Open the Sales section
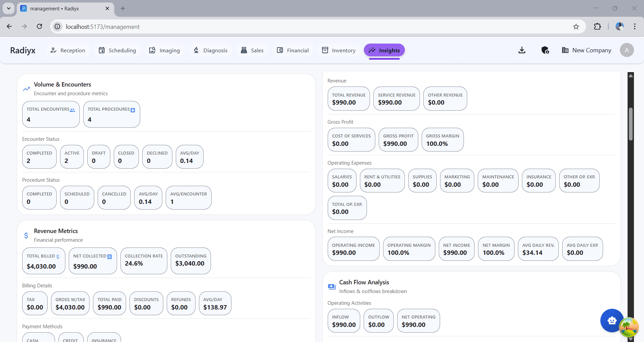This screenshot has height=342, width=644. pos(252,50)
